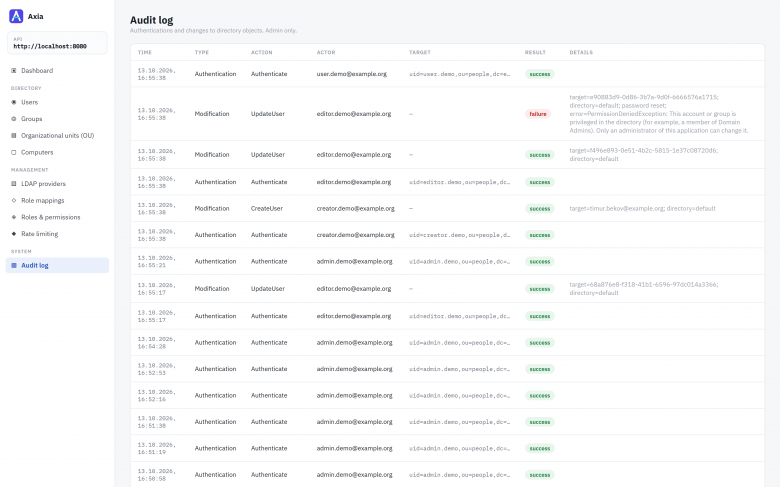
Task: Click the TYPE column header
Action: pyautogui.click(x=201, y=52)
